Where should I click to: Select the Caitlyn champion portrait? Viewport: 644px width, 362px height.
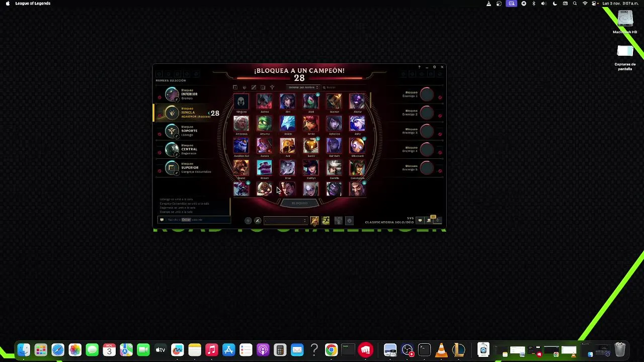pos(311,168)
